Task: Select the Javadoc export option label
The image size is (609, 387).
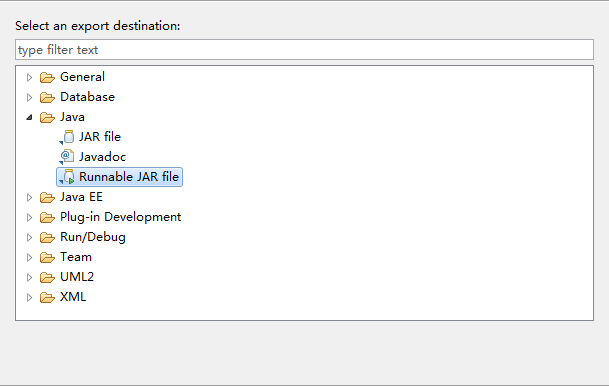Action: click(103, 157)
